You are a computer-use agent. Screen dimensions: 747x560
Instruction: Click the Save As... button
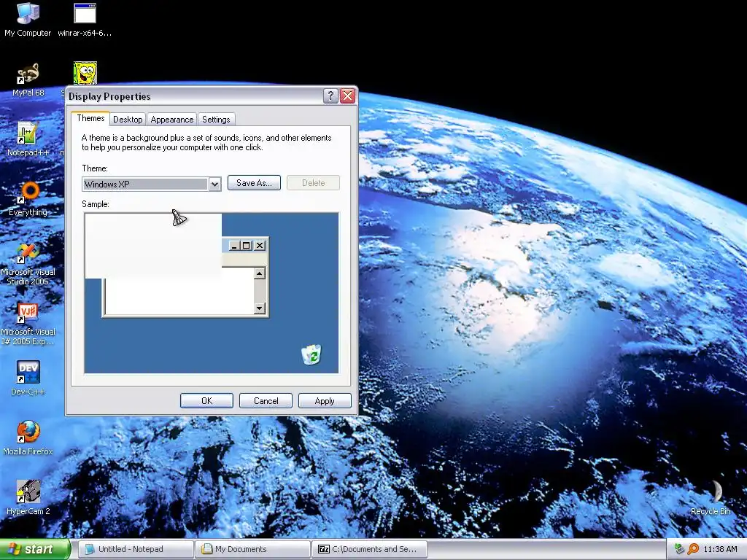point(254,183)
